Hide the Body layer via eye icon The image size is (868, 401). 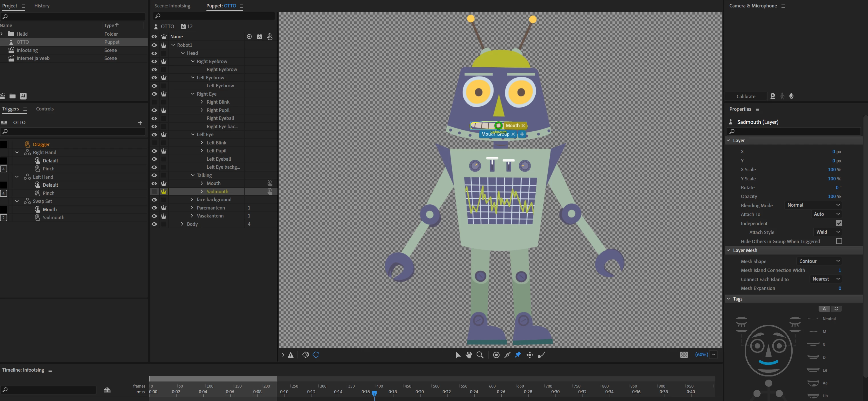click(154, 224)
